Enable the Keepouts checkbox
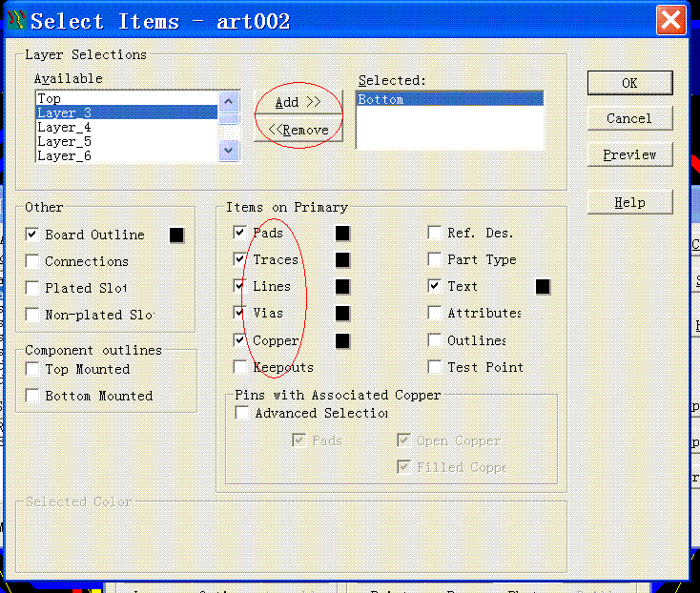This screenshot has width=700, height=593. [x=239, y=367]
